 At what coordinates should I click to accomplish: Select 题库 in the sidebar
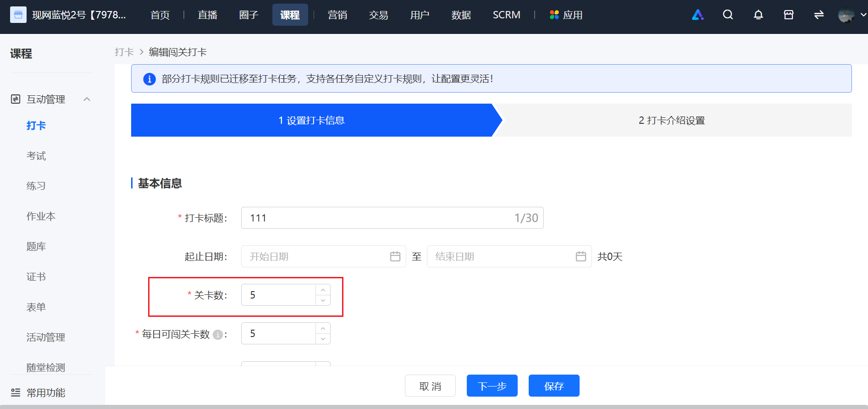(x=36, y=247)
